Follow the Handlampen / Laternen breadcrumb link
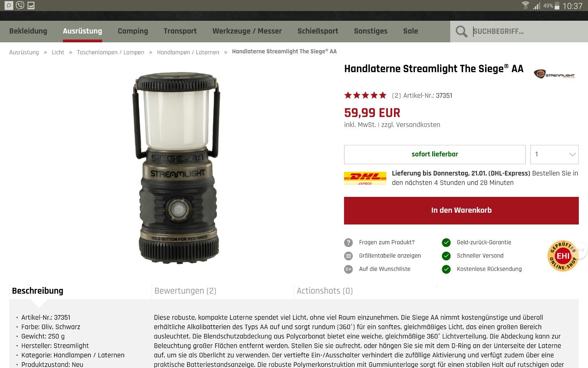Viewport: 588px width, 368px height. 188,52
